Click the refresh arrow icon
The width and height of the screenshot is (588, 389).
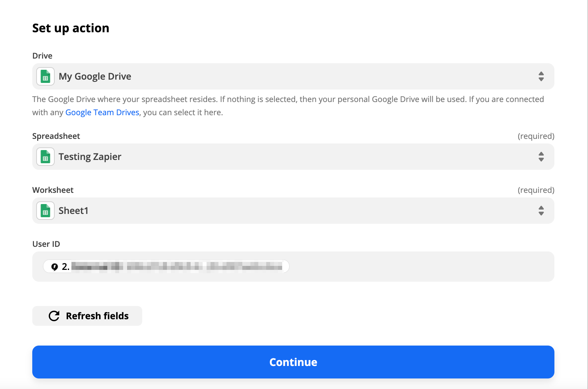[54, 316]
